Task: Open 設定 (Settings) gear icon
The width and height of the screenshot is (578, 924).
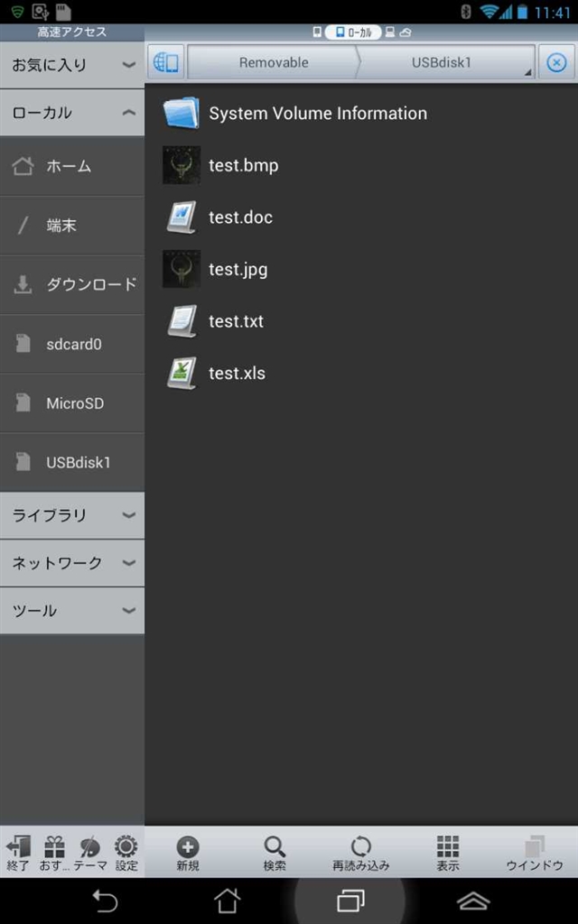Action: click(x=126, y=851)
